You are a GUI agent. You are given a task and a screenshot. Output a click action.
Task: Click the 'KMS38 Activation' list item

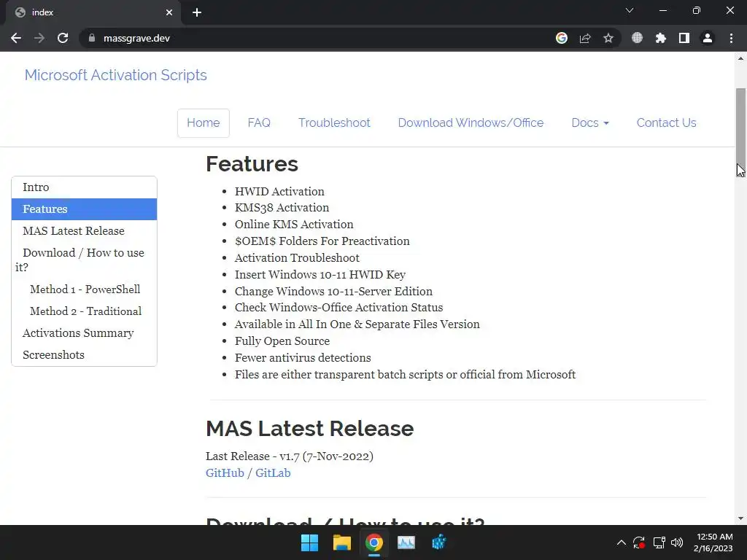(282, 208)
